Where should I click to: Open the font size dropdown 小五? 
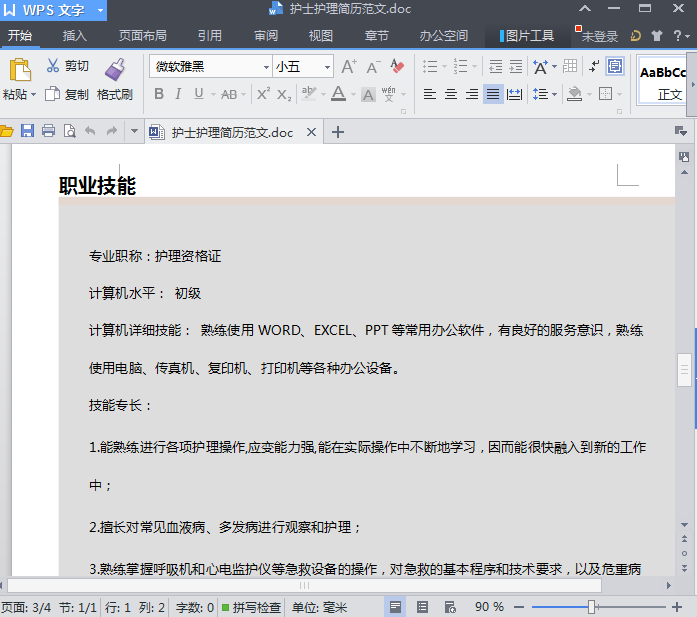coord(327,67)
